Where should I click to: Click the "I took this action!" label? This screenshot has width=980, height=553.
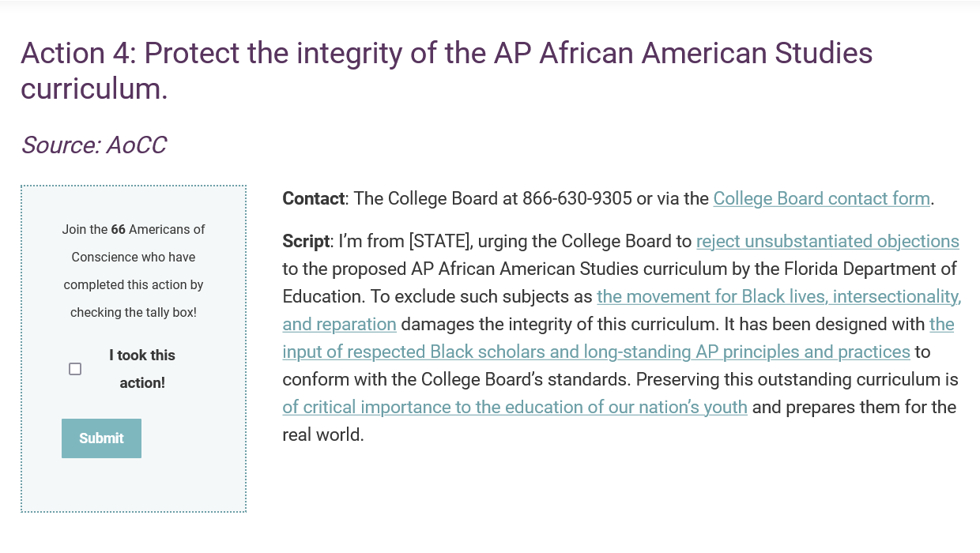tap(142, 369)
